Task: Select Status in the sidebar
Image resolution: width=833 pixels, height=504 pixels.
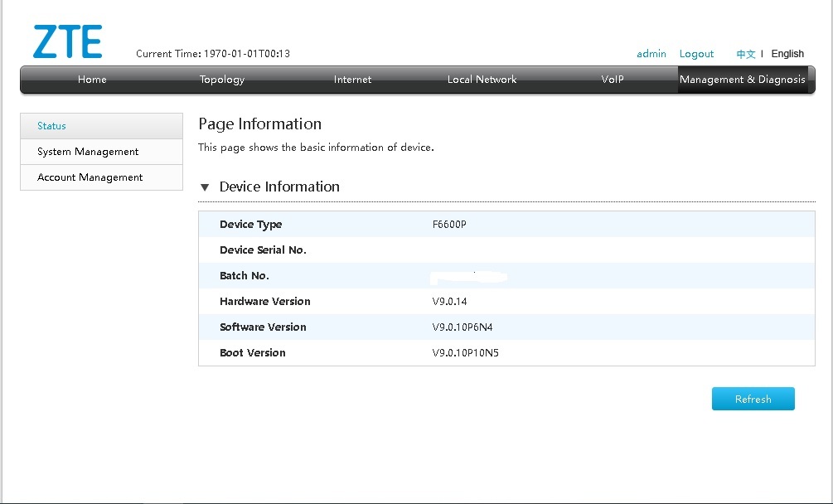Action: [101, 126]
